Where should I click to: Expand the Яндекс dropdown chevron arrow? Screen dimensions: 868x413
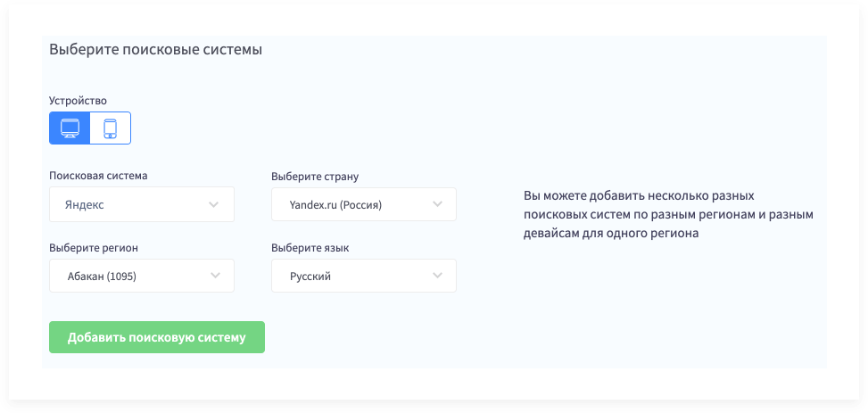[214, 204]
